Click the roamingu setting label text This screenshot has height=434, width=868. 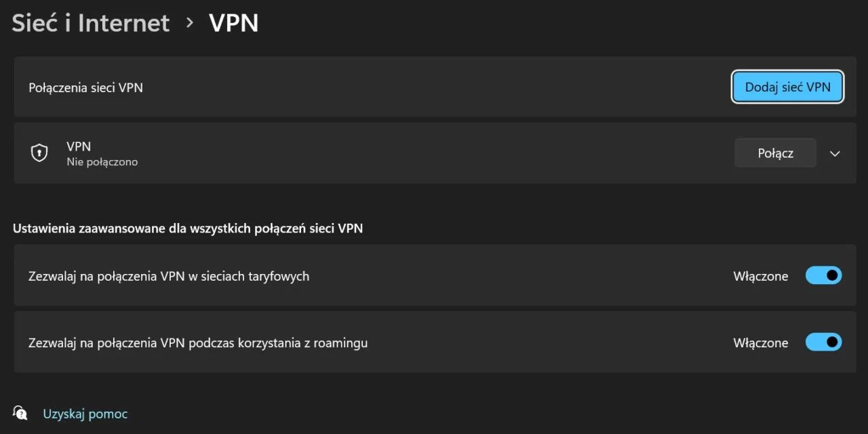(x=198, y=342)
